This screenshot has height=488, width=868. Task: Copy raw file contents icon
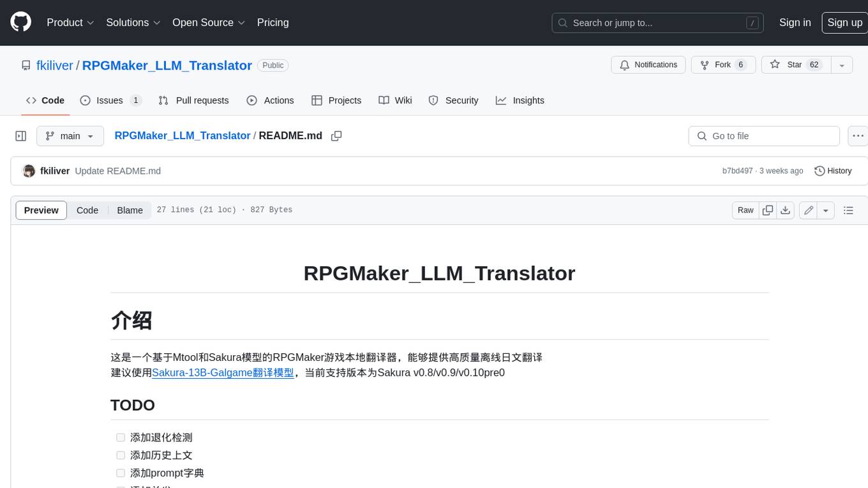(x=768, y=210)
